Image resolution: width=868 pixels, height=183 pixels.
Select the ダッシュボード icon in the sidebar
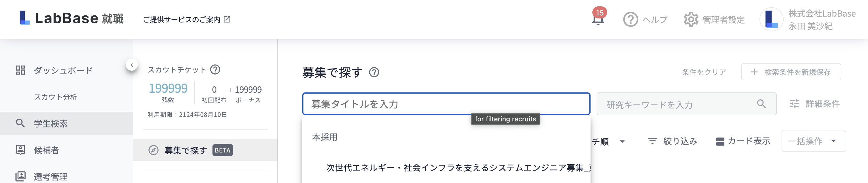click(x=20, y=70)
